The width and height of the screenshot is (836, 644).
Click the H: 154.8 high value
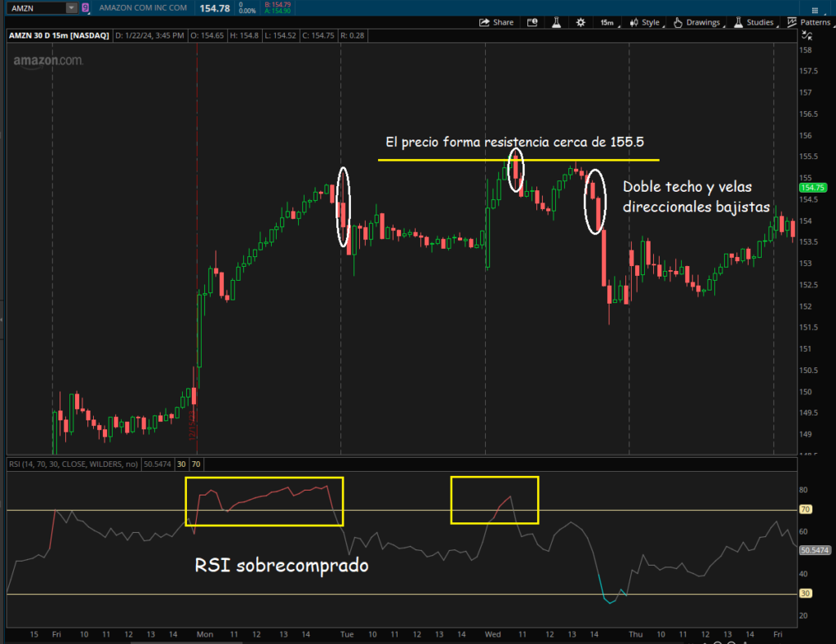click(x=244, y=36)
